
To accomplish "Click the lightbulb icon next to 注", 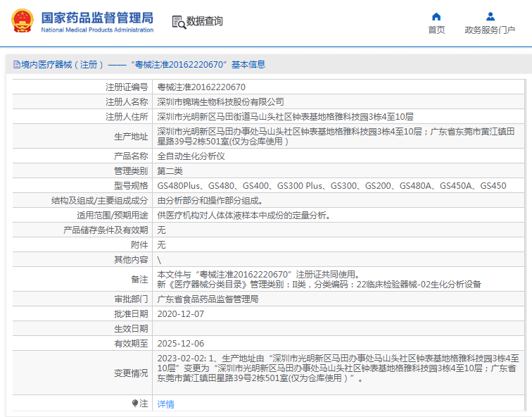I will click(x=135, y=403).
